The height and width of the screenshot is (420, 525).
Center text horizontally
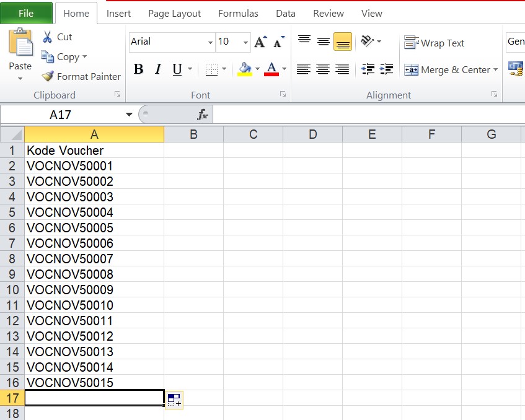coord(323,69)
